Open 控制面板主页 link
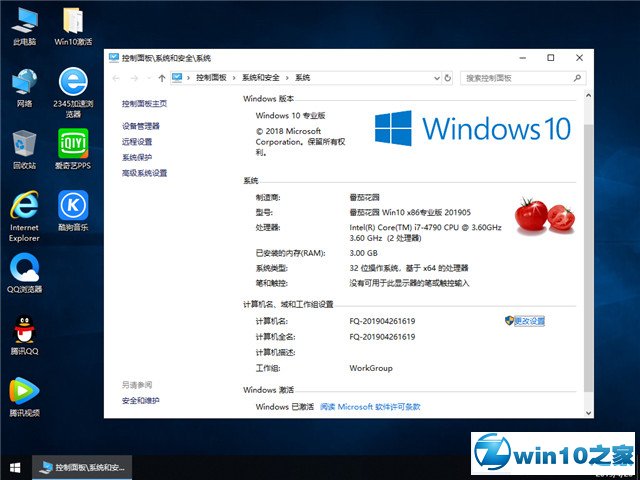Viewport: 640px width, 480px height. coord(144,104)
